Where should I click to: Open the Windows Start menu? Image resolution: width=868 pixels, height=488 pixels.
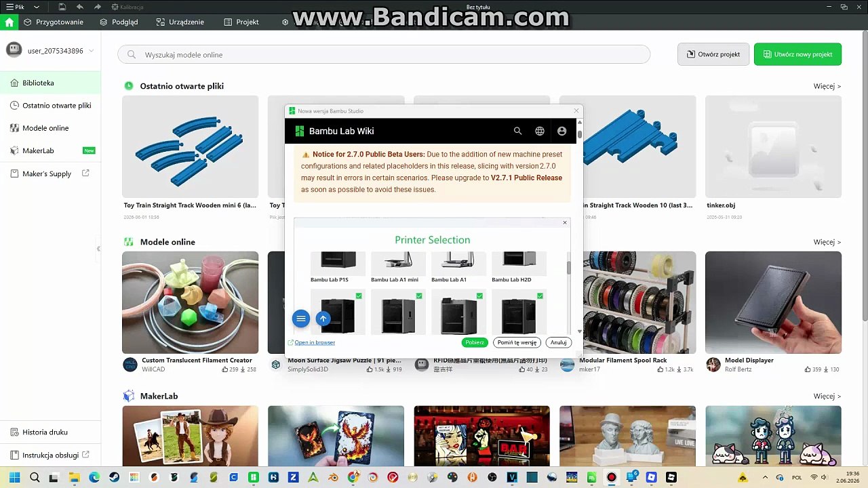click(x=14, y=477)
